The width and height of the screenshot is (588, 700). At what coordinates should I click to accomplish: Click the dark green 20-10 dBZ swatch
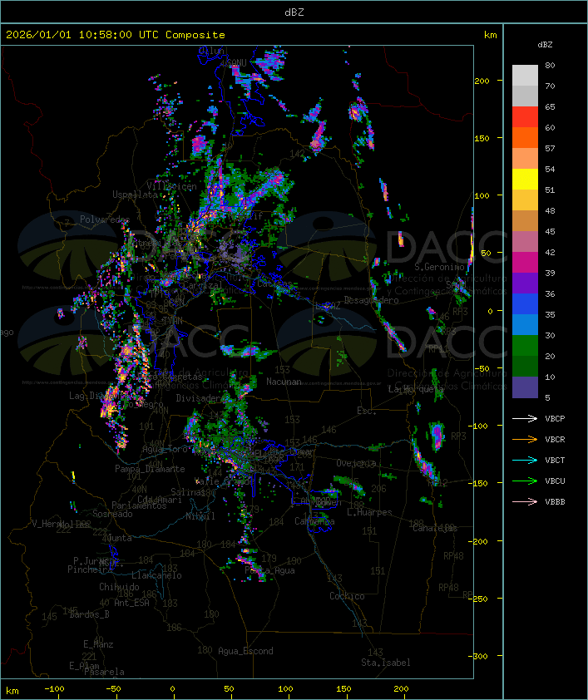click(525, 366)
